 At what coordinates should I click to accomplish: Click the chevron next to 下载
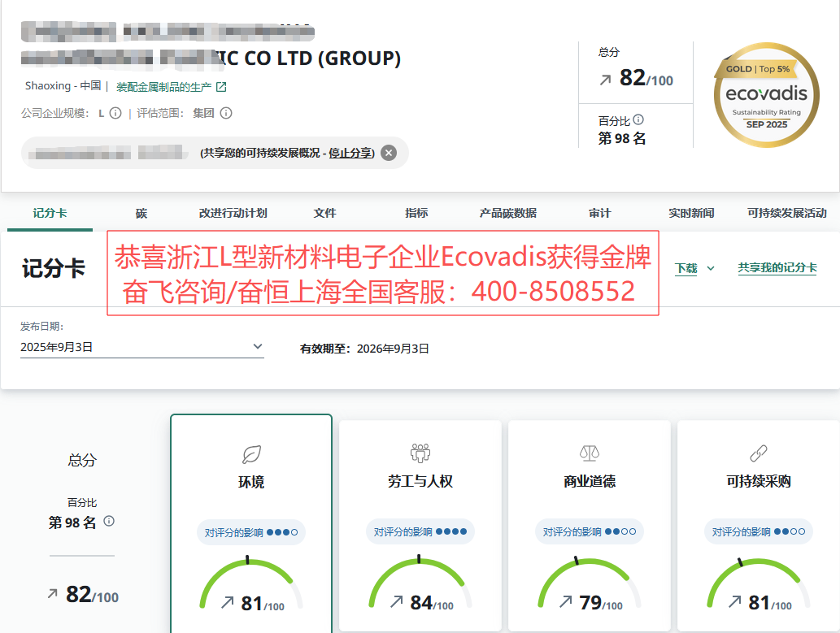click(711, 268)
